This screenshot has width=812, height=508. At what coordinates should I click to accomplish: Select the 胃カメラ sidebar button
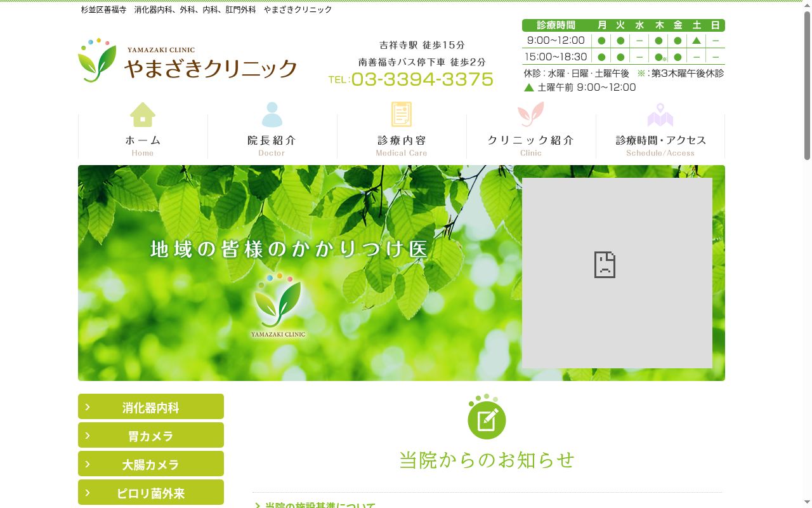tap(151, 435)
